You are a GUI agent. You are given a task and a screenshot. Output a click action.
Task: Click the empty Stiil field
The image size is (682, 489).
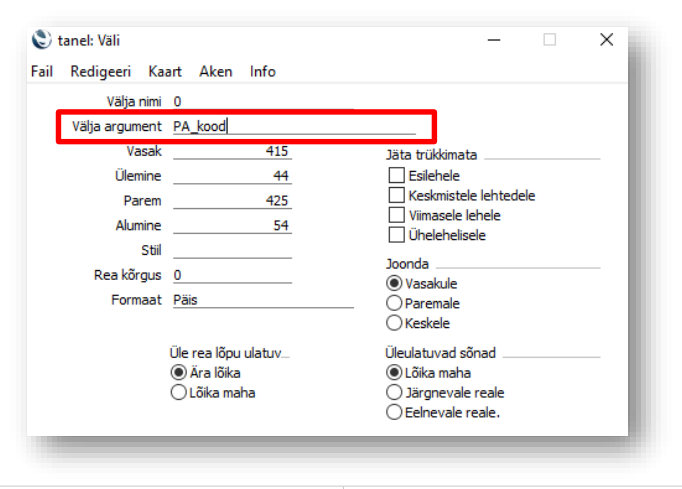(x=232, y=251)
